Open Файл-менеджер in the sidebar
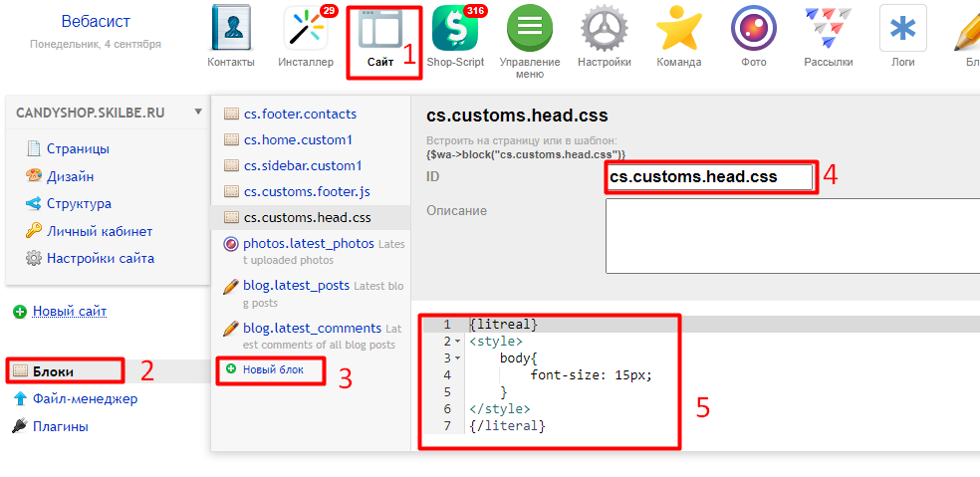Image resolution: width=980 pixels, height=477 pixels. [85, 398]
